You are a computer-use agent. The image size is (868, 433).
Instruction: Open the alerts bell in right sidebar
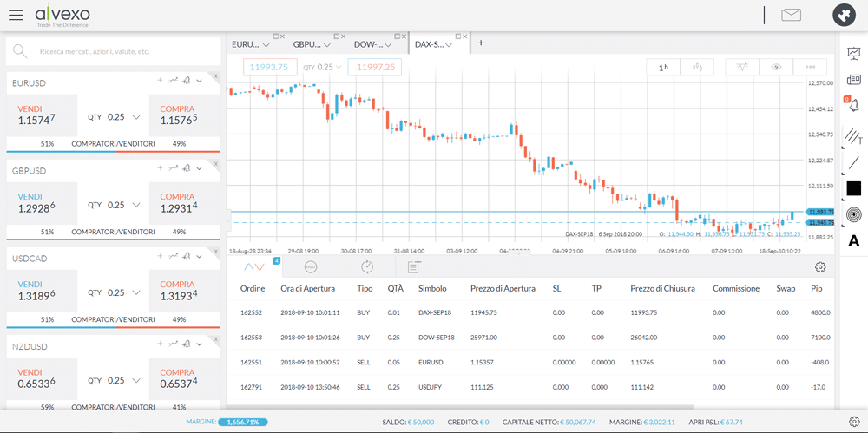point(853,105)
